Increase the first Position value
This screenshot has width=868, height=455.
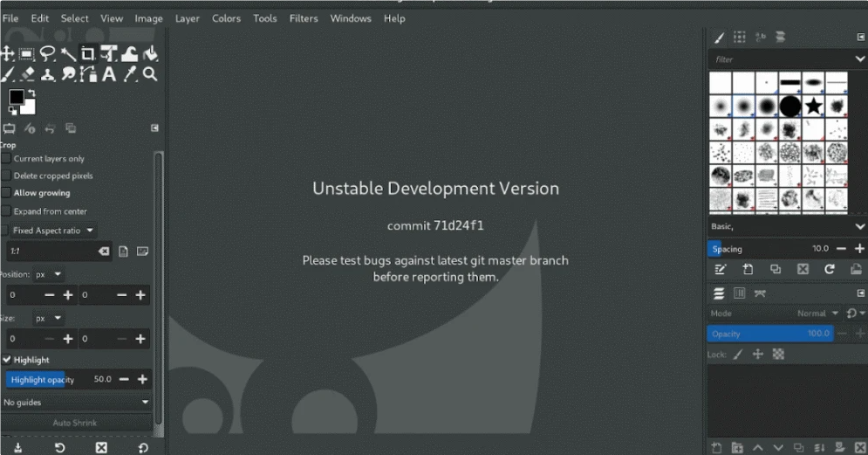(68, 295)
